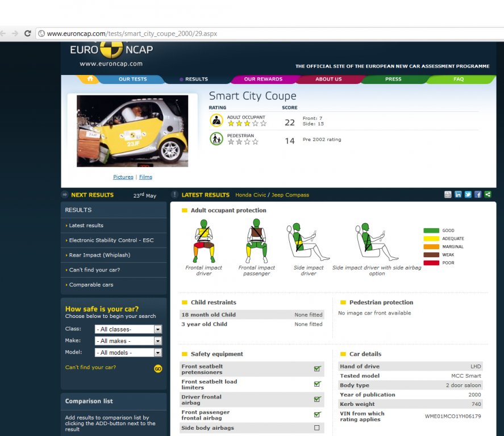
Task: Click the Euro NCAP logo
Action: [x=111, y=49]
